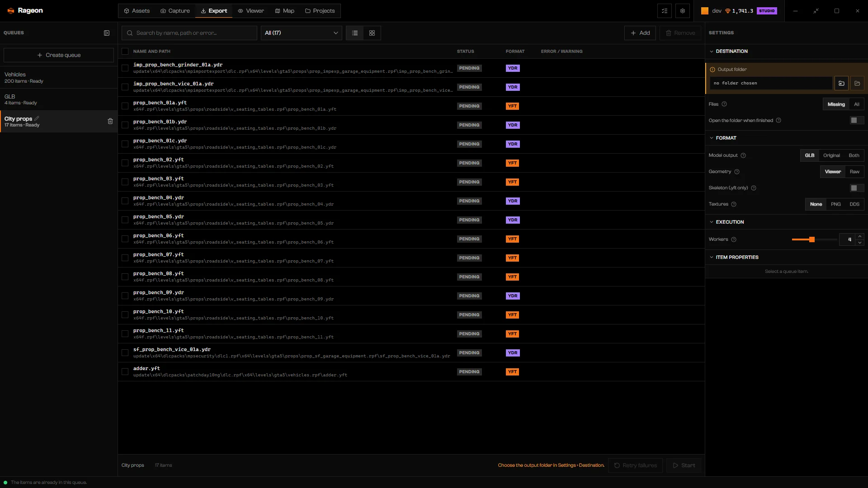Click the Add button

[640, 33]
